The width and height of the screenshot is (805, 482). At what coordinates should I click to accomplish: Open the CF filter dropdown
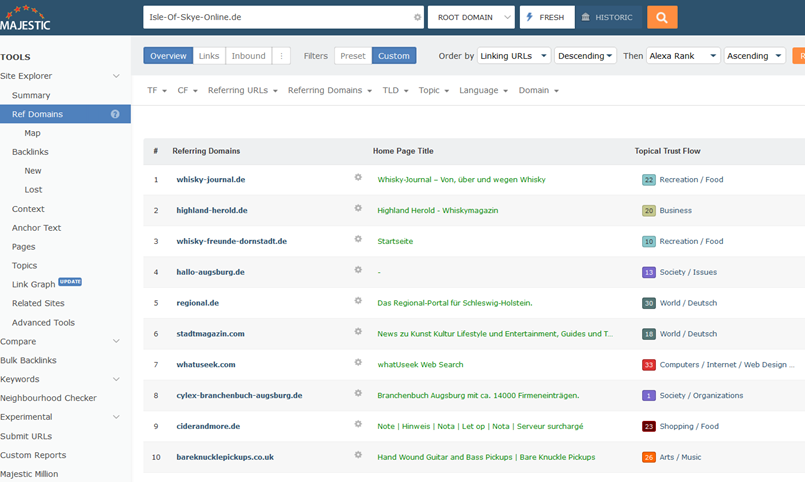click(x=187, y=90)
